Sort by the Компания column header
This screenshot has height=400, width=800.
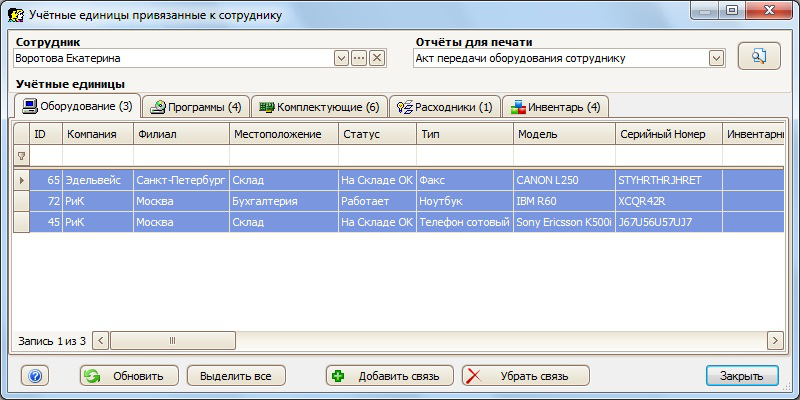(98, 134)
